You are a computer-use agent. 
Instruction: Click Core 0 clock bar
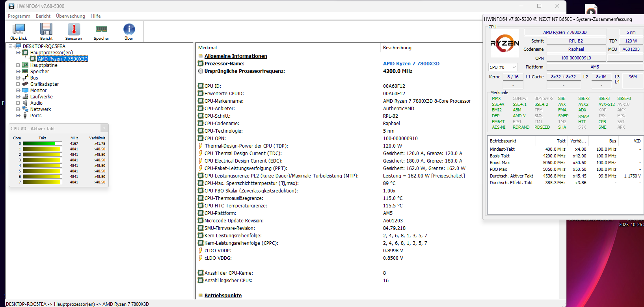pyautogui.click(x=43, y=144)
